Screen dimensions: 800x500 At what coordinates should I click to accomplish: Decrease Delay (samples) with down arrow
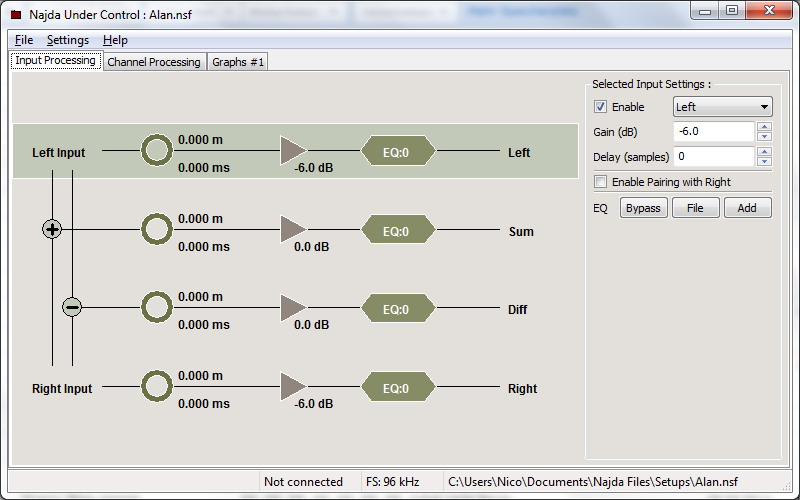764,162
